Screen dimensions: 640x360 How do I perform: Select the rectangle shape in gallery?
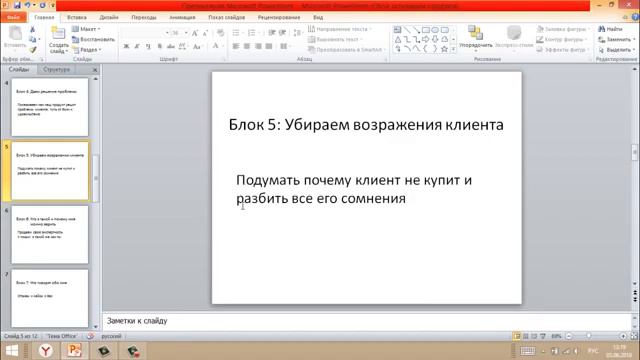tap(426, 30)
